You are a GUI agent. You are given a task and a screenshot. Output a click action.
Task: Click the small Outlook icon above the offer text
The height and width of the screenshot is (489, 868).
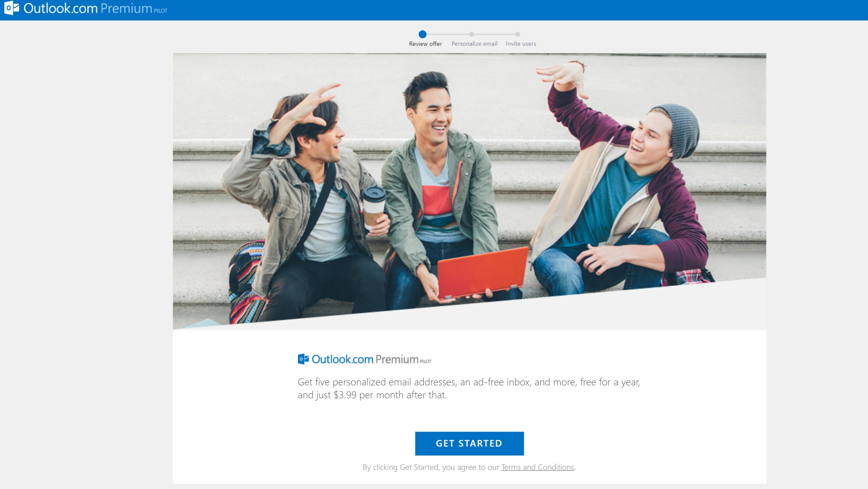[303, 359]
